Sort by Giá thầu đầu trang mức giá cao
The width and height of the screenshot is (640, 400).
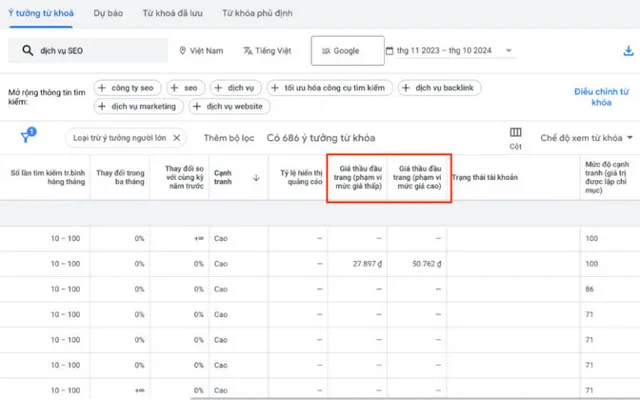click(x=417, y=177)
